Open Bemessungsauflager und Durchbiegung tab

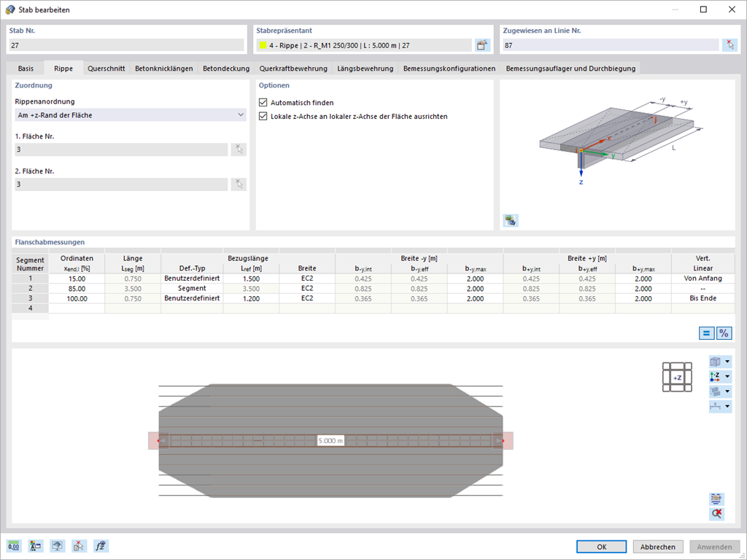click(570, 69)
